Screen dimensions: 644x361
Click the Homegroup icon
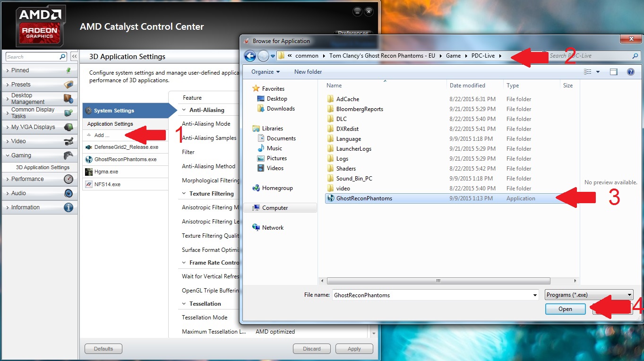(x=256, y=188)
